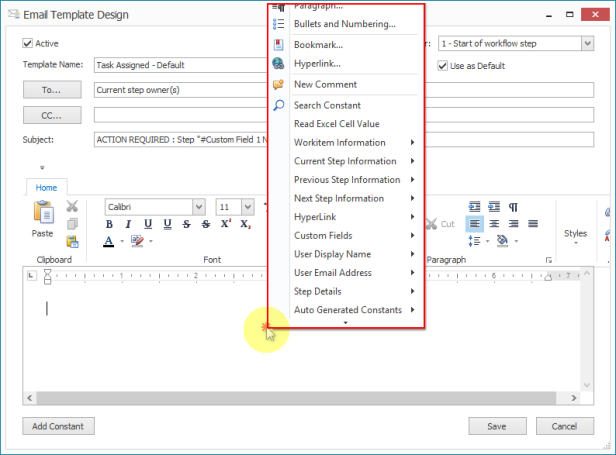Click the Bold formatting button
Screen dimensions: 616x455
click(x=109, y=224)
